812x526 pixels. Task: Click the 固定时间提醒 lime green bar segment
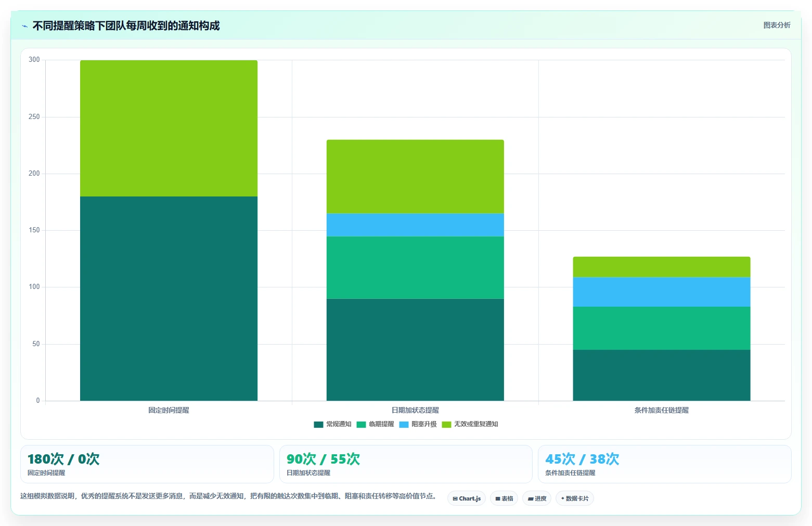click(169, 128)
